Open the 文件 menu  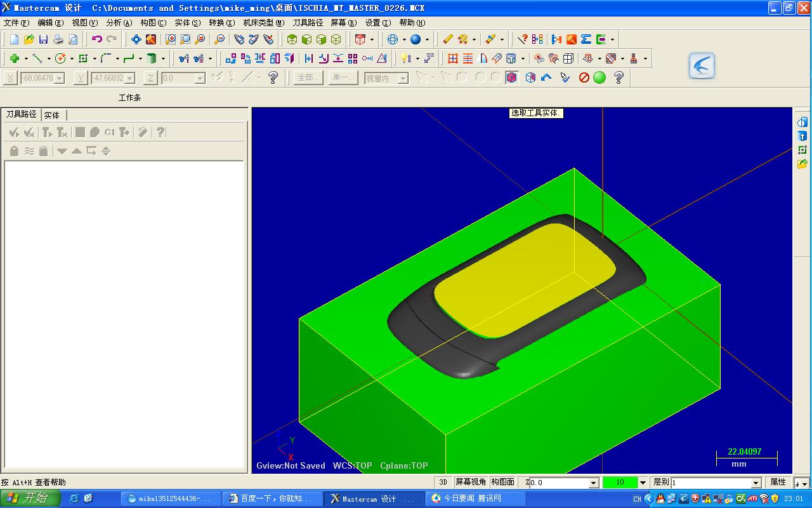[16, 23]
